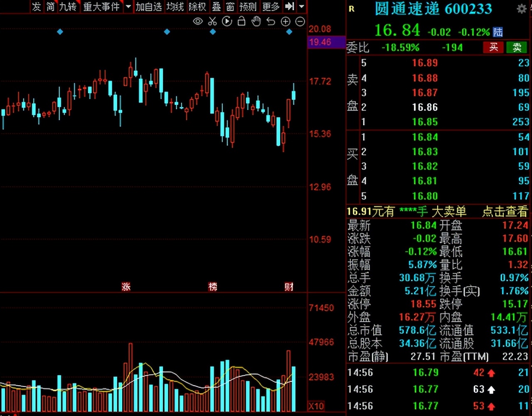Viewport: 532px width, 416px height.
Task: Click the 委比 value -18.59%
Action: [401, 47]
